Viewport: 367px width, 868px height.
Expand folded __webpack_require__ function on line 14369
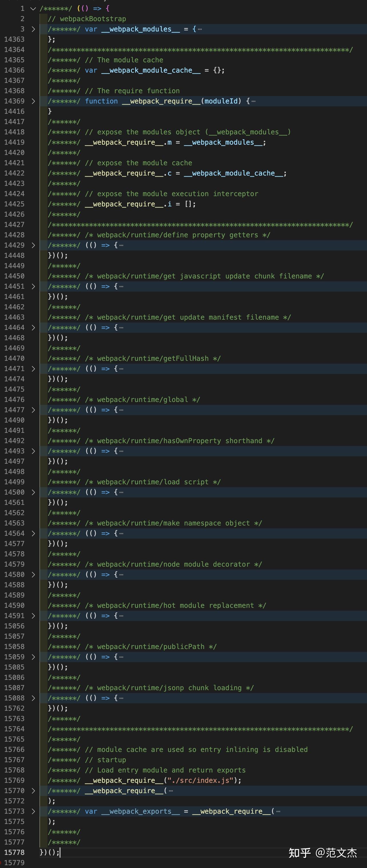click(x=33, y=101)
